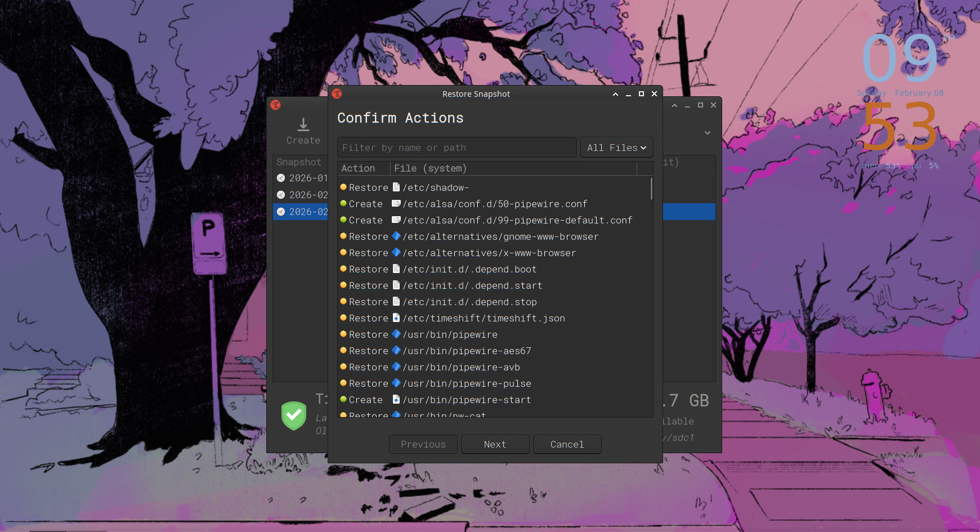Click the file icon for 50-pipewire.conf
The width and height of the screenshot is (980, 532).
pos(396,203)
